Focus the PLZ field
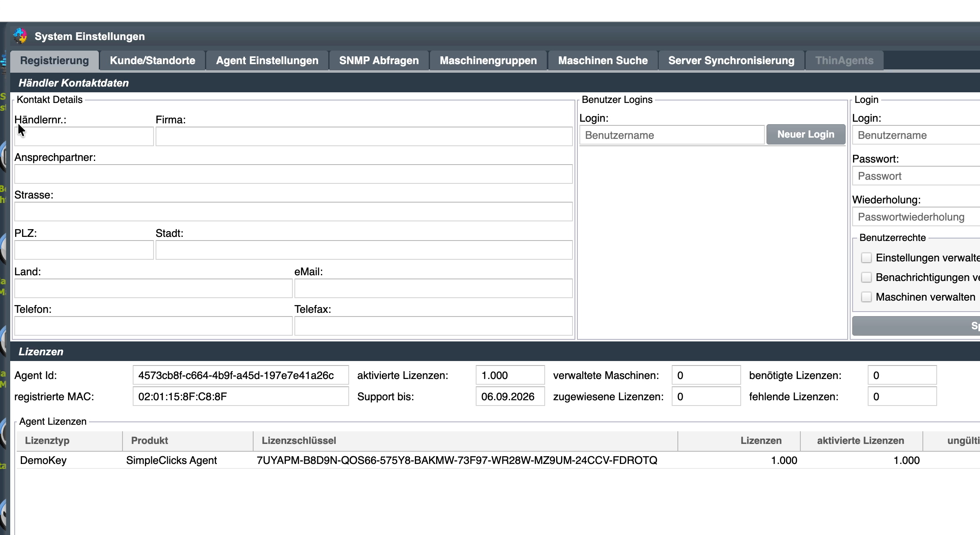Screen dimensions: 980x535 point(84,250)
